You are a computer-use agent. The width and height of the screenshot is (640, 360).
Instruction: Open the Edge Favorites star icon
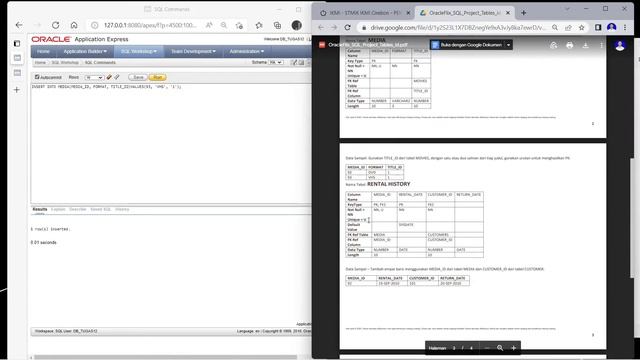coord(259,25)
